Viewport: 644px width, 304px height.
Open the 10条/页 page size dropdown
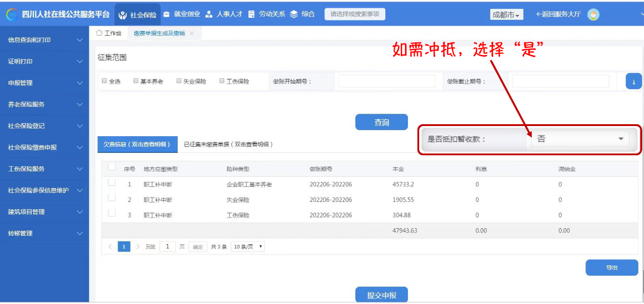coord(247,247)
